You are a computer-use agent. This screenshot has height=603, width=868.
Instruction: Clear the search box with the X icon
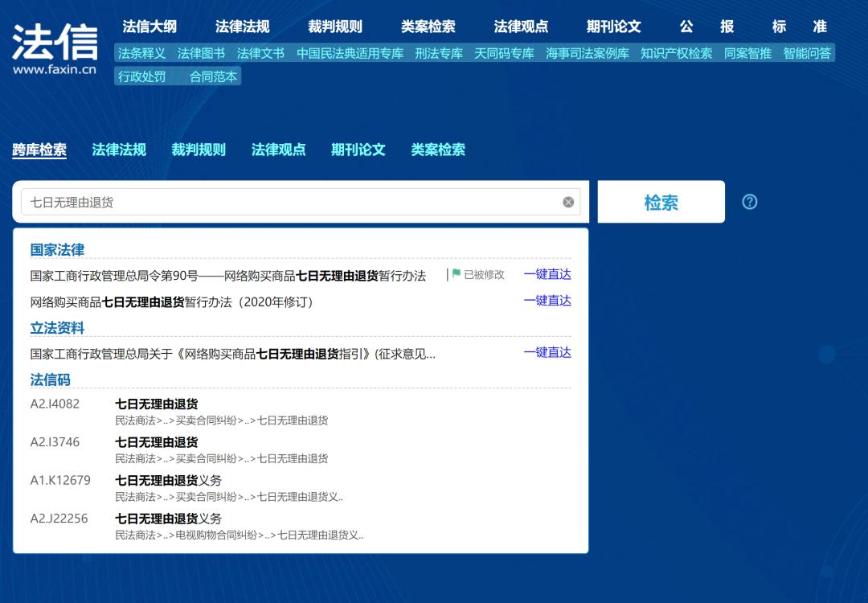click(x=568, y=203)
